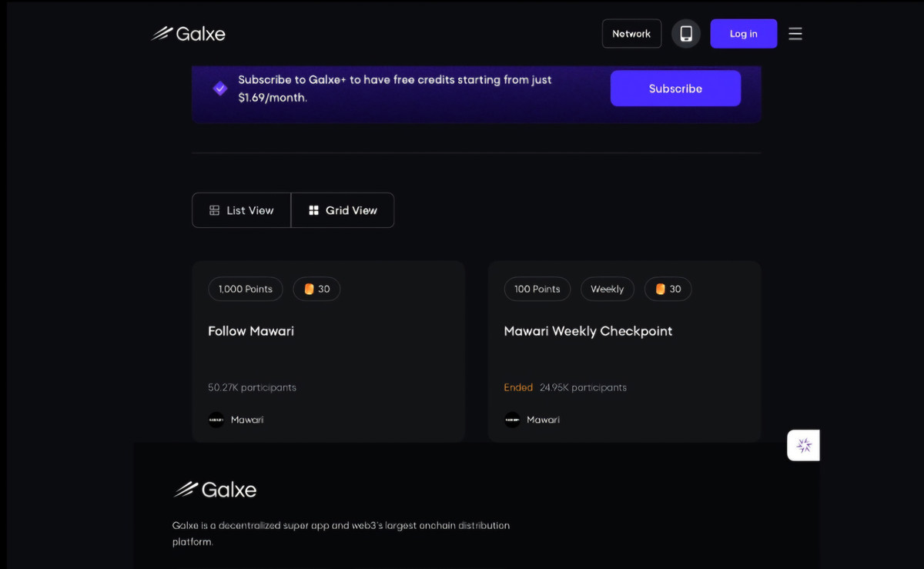Click the 30 reward badge on Weekly Checkpoint
Viewport: 924px width, 569px height.
pyautogui.click(x=668, y=289)
